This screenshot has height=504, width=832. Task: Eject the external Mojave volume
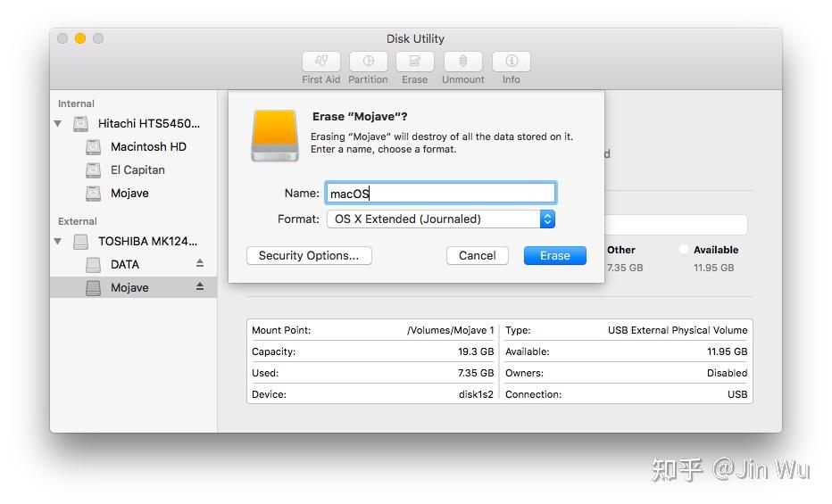click(200, 286)
